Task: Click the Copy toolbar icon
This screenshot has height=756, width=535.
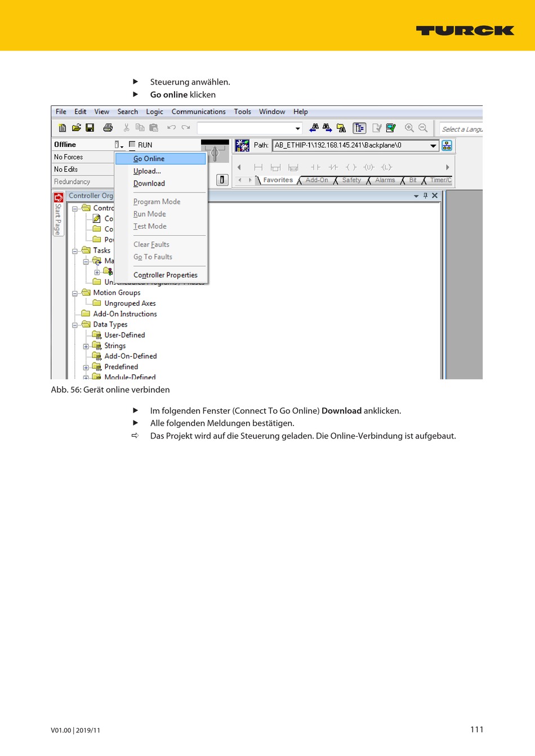Action: [140, 128]
